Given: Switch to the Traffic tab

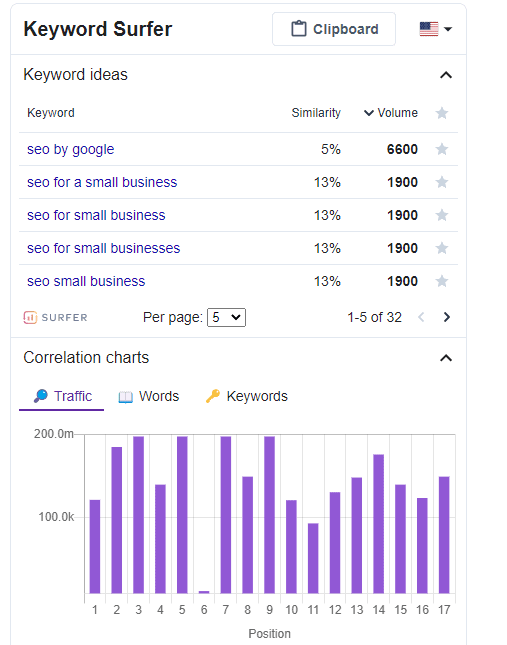Looking at the screenshot, I should (x=62, y=396).
